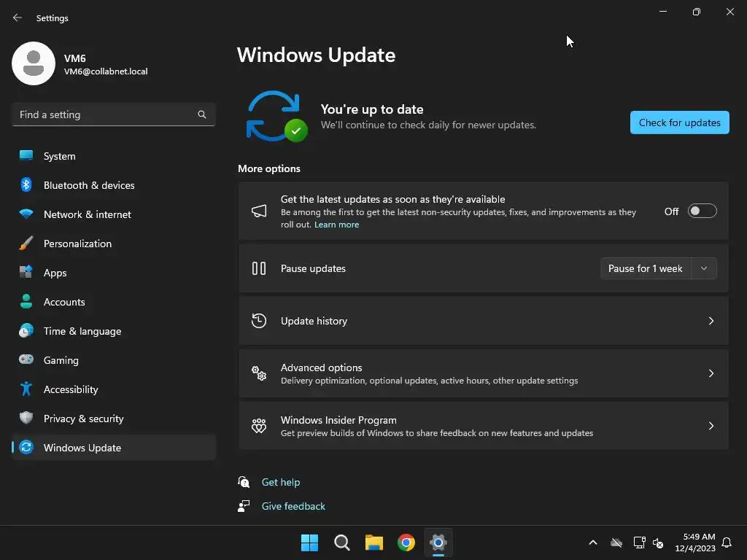This screenshot has width=747, height=560.
Task: Go to Bluetooth & devices
Action: (x=114, y=184)
